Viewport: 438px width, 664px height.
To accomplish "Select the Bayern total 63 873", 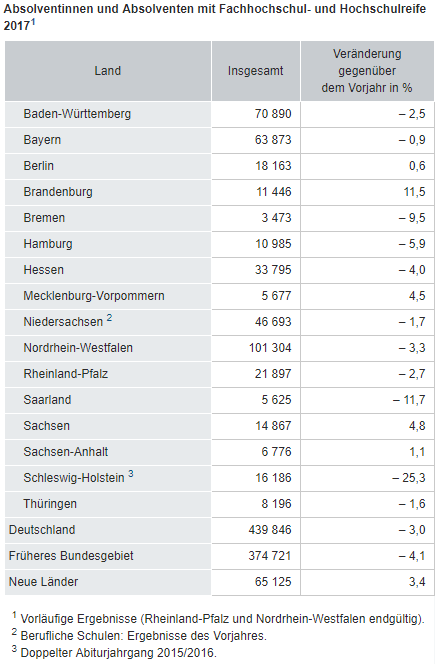I will (x=273, y=140).
